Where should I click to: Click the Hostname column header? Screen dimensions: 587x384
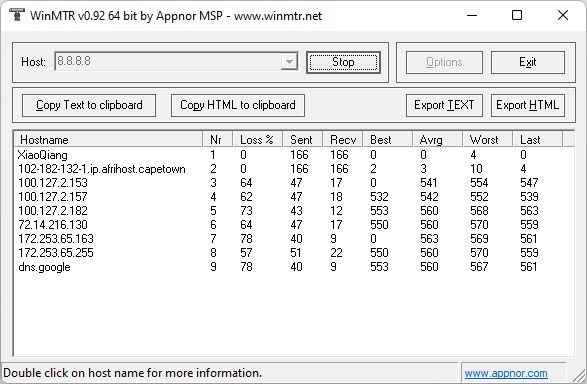(108, 140)
